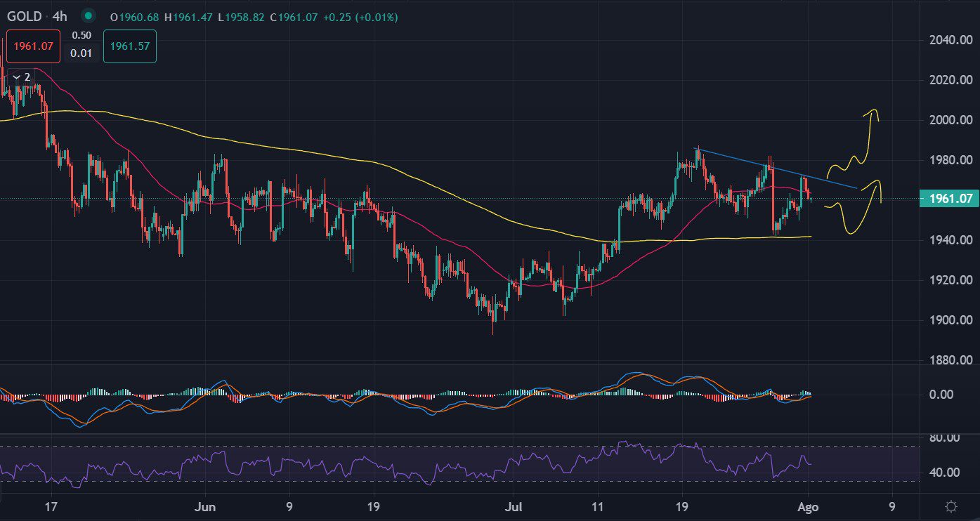Click the highlighted 1961.07 price axis label
This screenshot has width=980, height=521.
[950, 199]
